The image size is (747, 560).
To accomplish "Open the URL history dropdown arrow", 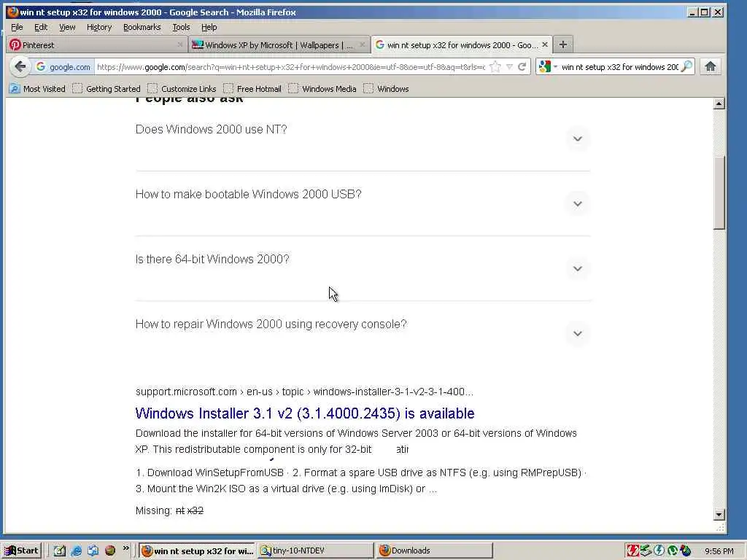I will 509,67.
